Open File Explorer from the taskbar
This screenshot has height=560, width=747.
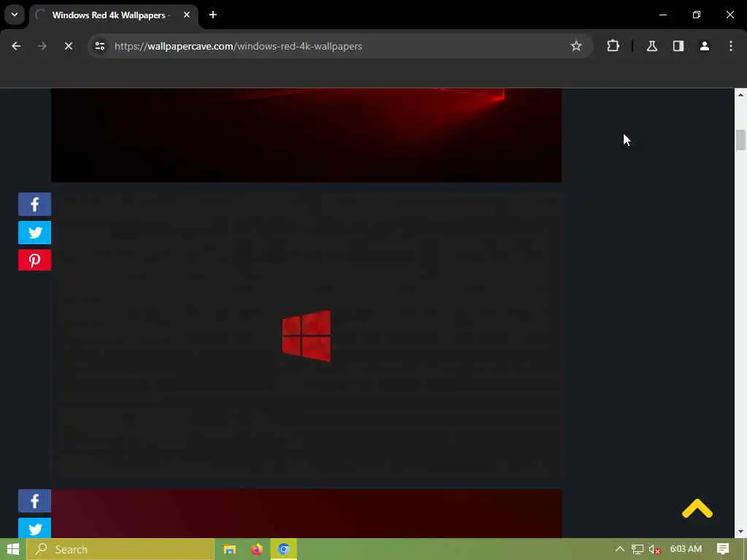(x=230, y=549)
